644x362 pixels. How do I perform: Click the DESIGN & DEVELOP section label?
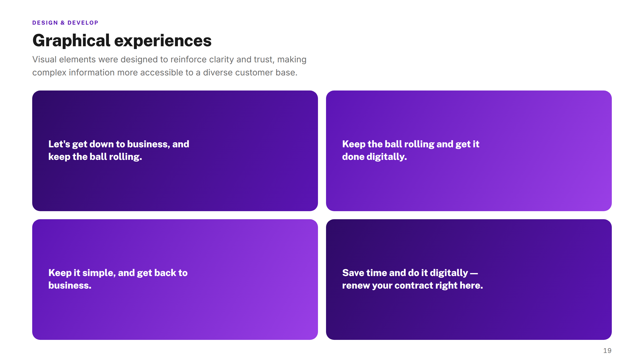coord(65,23)
